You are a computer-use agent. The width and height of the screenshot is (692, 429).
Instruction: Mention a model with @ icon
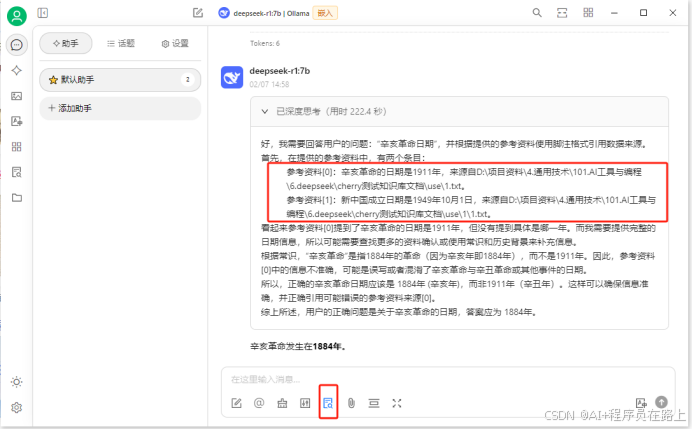[x=259, y=403]
